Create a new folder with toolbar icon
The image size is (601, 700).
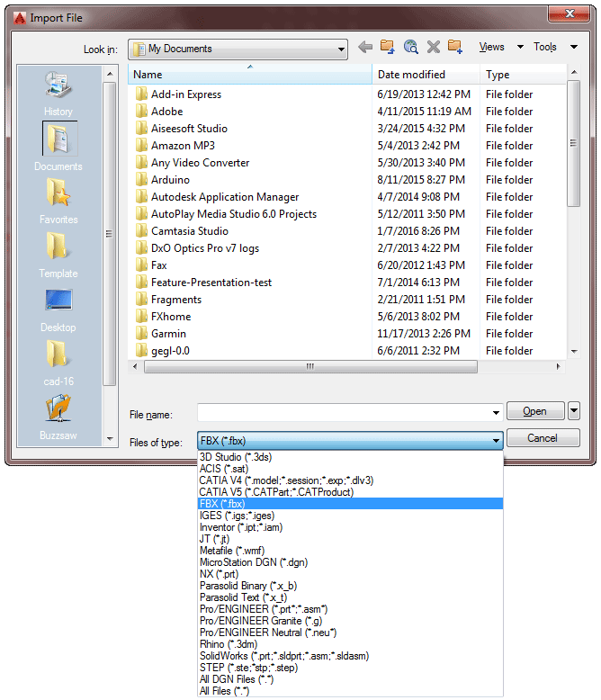click(455, 47)
